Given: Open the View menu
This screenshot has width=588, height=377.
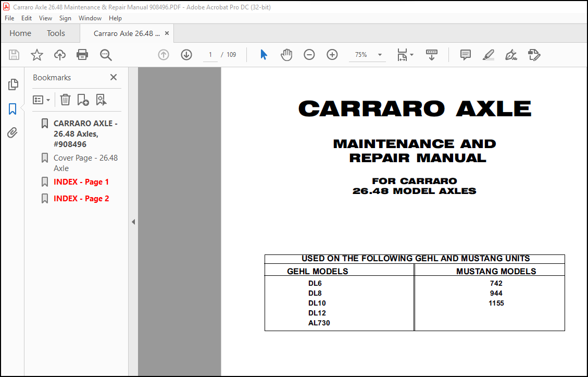Looking at the screenshot, I should (x=45, y=18).
